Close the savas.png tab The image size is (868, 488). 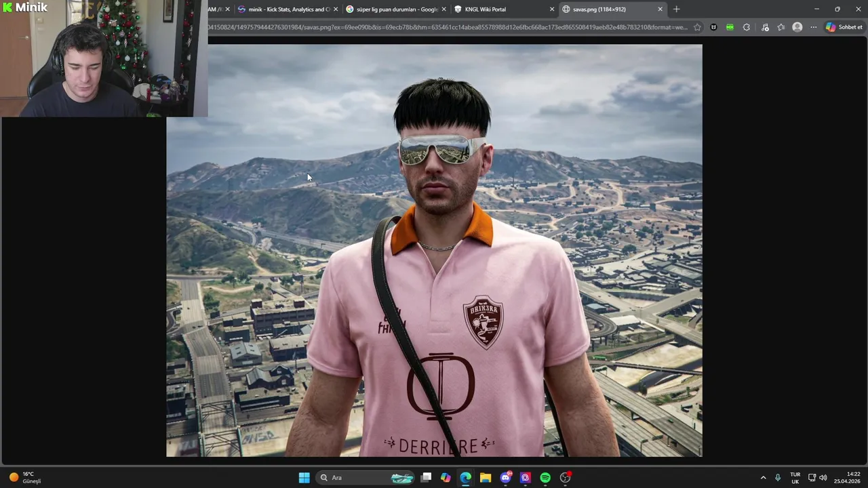(x=660, y=9)
